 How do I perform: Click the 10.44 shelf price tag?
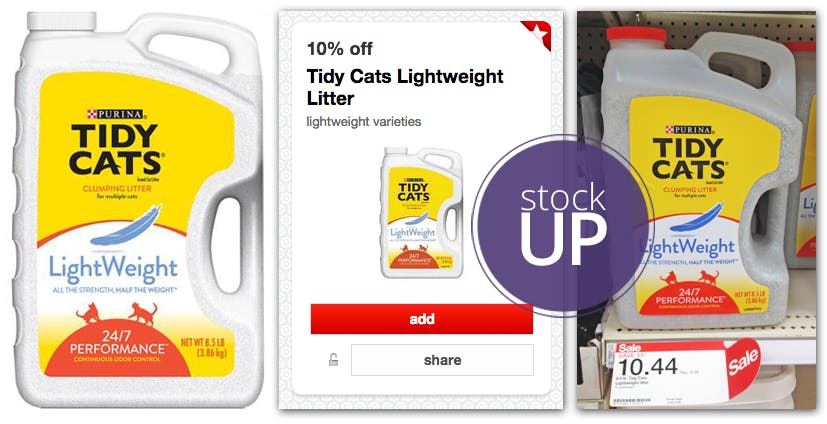pyautogui.click(x=668, y=374)
